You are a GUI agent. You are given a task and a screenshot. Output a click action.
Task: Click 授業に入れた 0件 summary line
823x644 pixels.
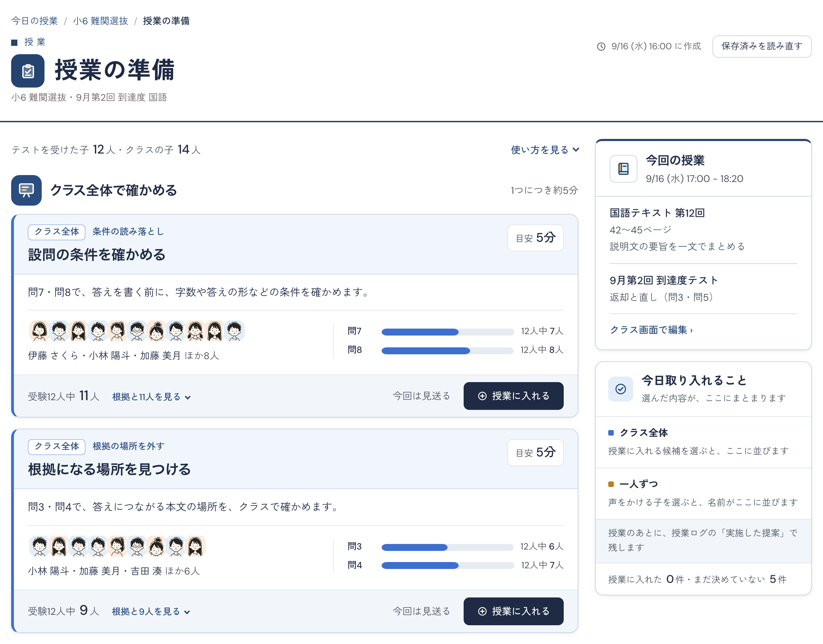tap(698, 579)
